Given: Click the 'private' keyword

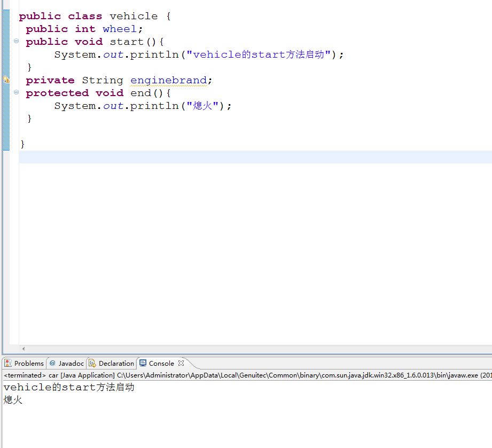Looking at the screenshot, I should coord(50,80).
